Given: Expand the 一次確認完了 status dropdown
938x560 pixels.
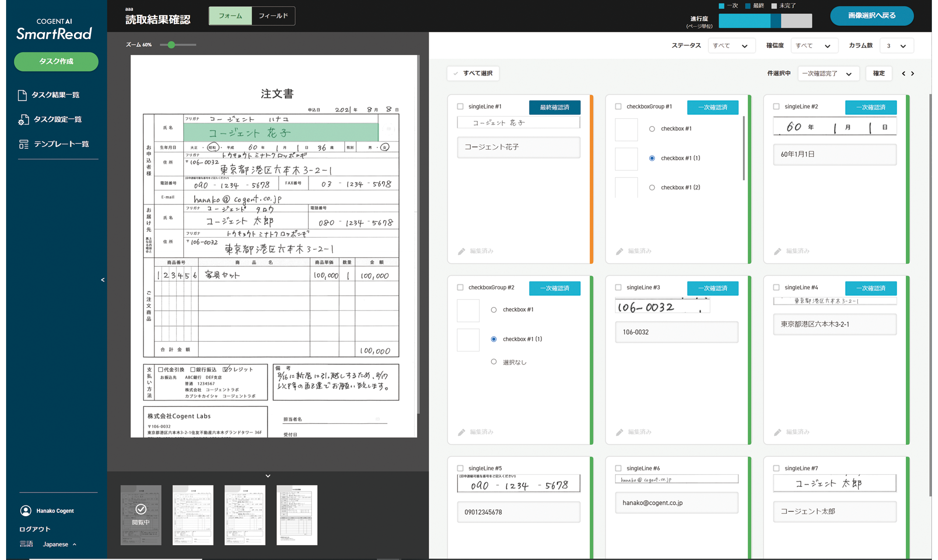Looking at the screenshot, I should coord(828,73).
